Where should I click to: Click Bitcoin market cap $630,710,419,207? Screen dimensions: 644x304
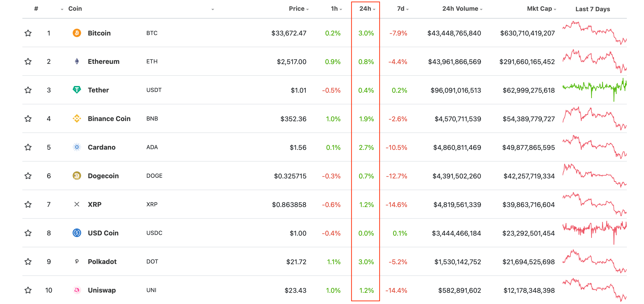[x=527, y=33]
